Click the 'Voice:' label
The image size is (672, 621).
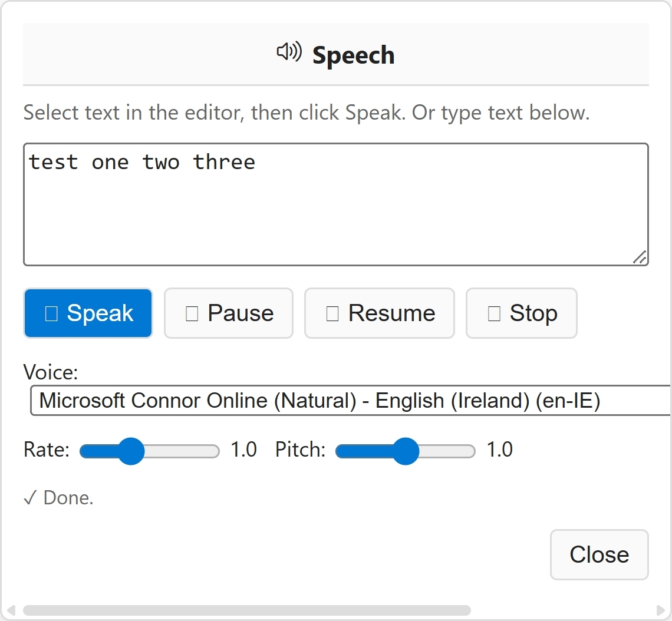click(51, 372)
